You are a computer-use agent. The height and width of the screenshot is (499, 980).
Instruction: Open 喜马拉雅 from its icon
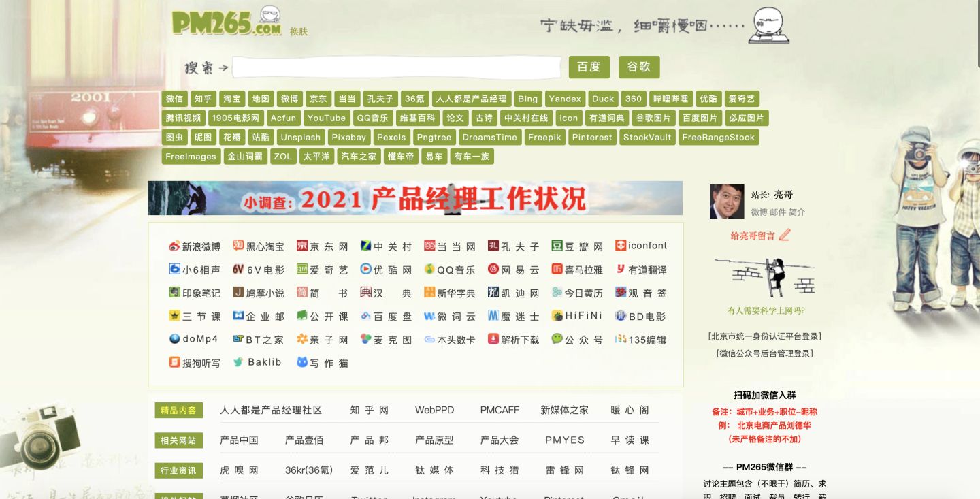coord(578,269)
